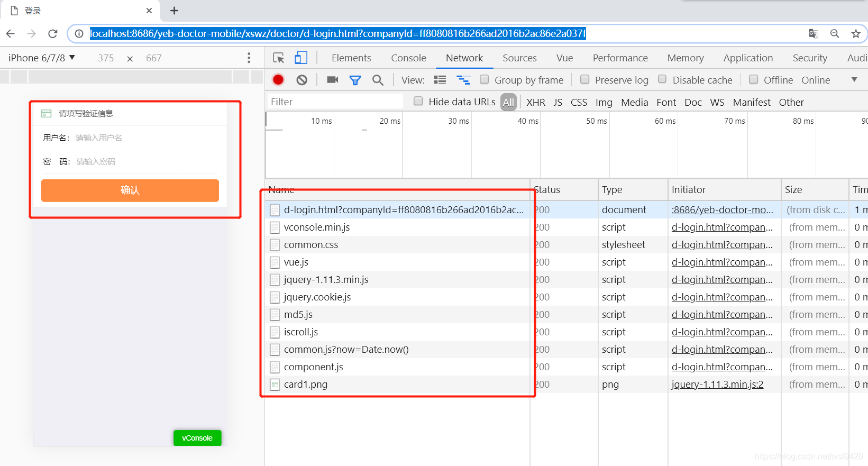The height and width of the screenshot is (466, 868).
Task: Toggle capture screenshots camera icon
Action: click(x=333, y=80)
